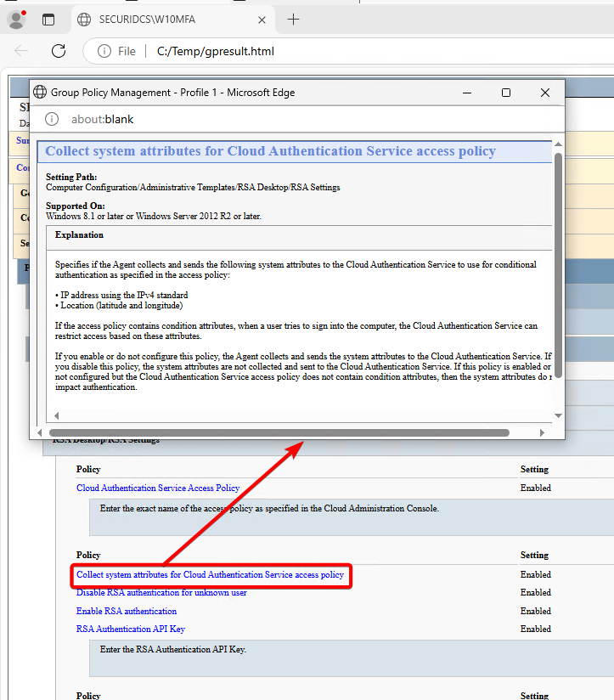This screenshot has height=700, width=614.
Task: Open RSA Authentication API Key link
Action: pos(131,629)
